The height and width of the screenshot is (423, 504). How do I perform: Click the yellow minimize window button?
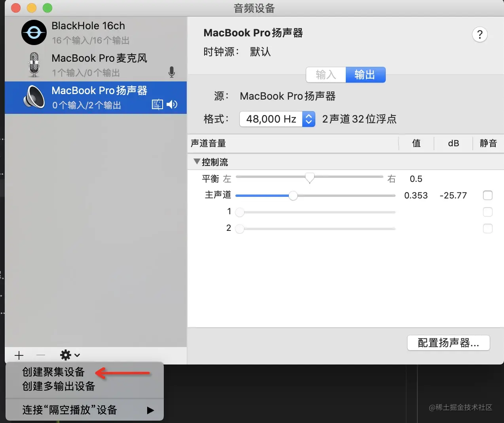tap(32, 8)
